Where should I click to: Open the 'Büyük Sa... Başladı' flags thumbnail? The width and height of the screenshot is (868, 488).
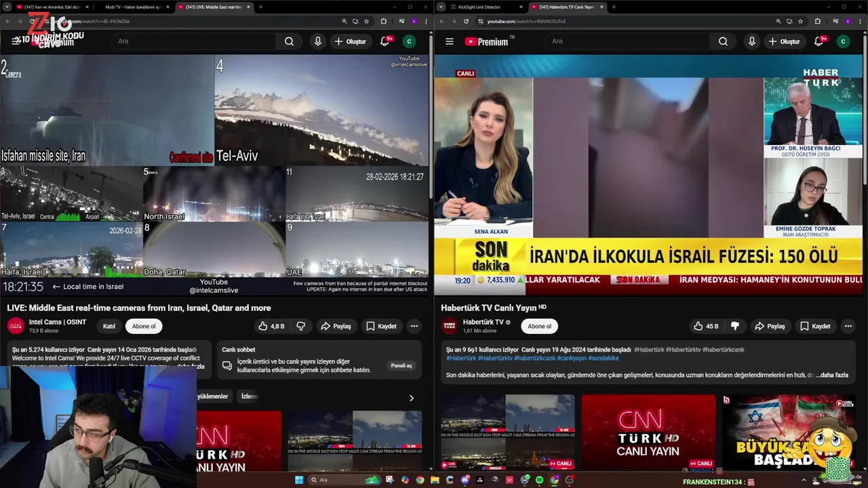click(789, 432)
